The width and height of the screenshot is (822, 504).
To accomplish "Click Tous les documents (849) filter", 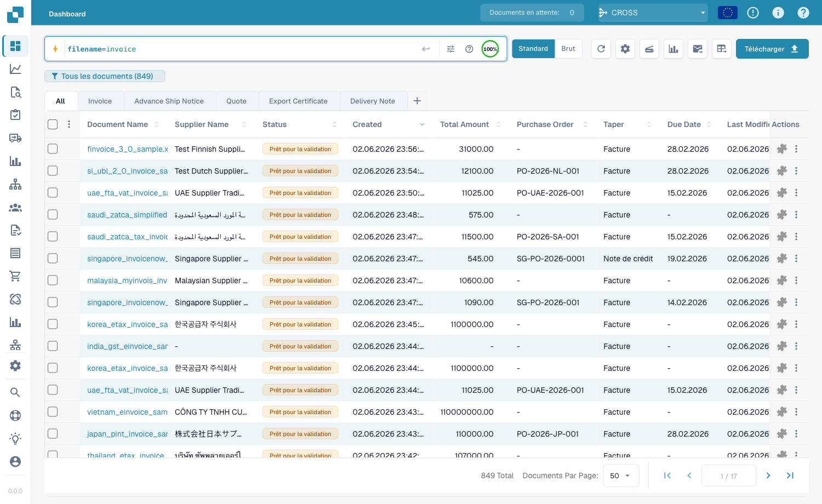I will coord(104,76).
